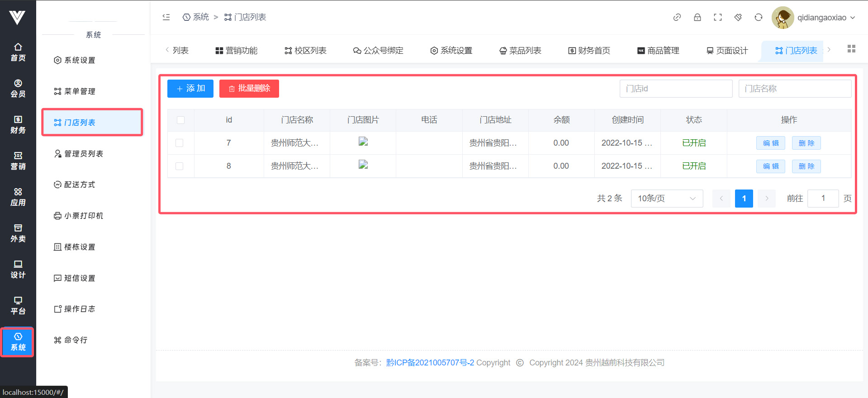
Task: Open 营销 section in left sidebar
Action: click(x=18, y=161)
